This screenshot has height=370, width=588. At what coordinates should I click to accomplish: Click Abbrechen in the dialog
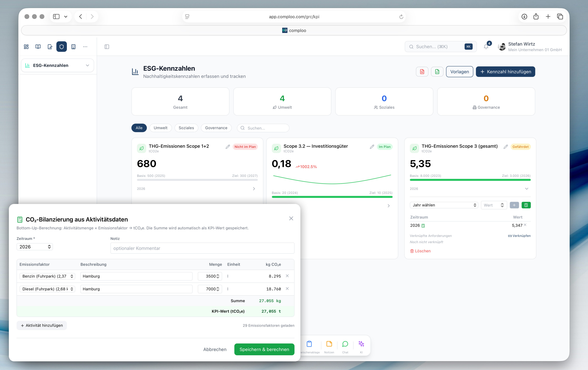coord(215,349)
